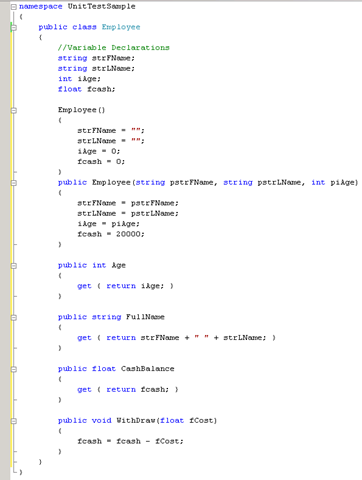Viewport: 362px width, 480px height.
Task: Click the pstrLName constructor parameter
Action: click(279, 182)
